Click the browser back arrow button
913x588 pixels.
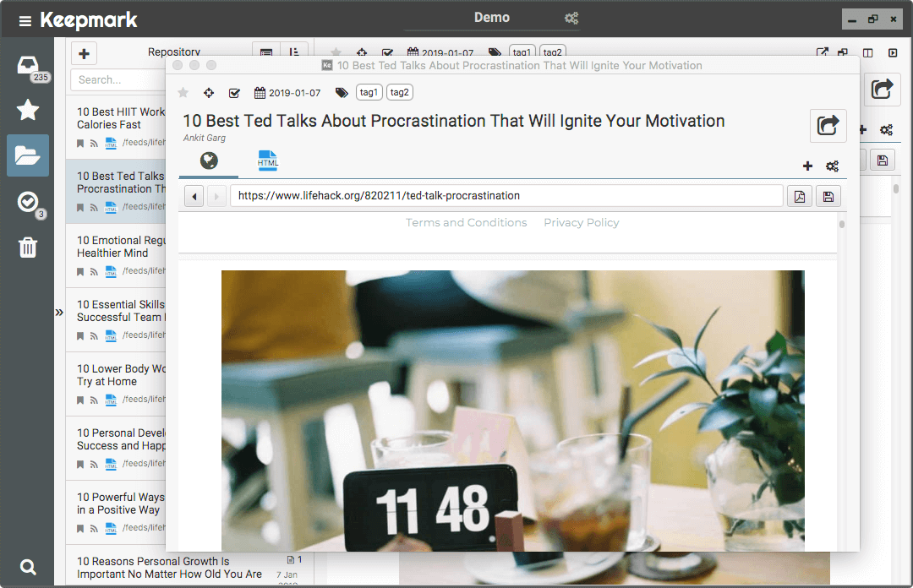pyautogui.click(x=194, y=196)
